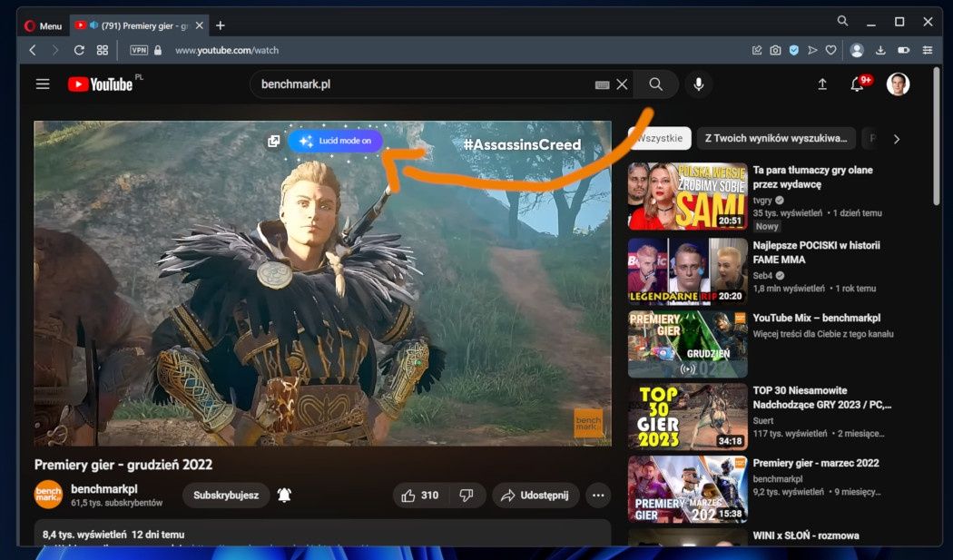953x560 pixels.
Task: Open the downloads panel
Action: pos(880,51)
